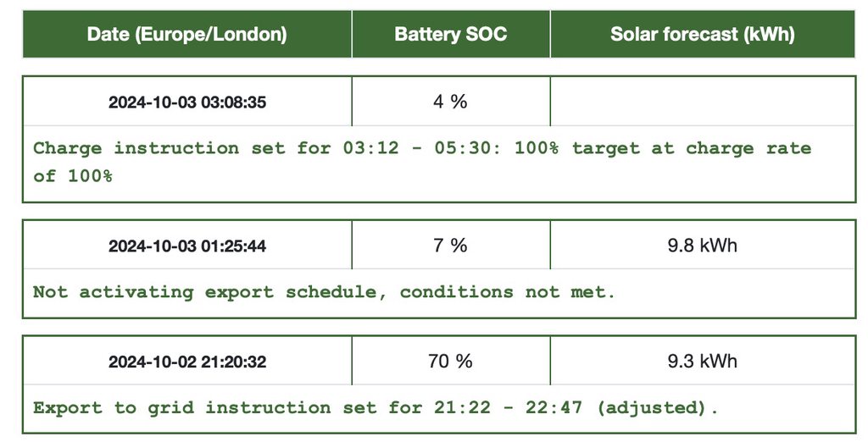Click the "(adjusted)" text in export message
This screenshot has height=442, width=868.
654,407
